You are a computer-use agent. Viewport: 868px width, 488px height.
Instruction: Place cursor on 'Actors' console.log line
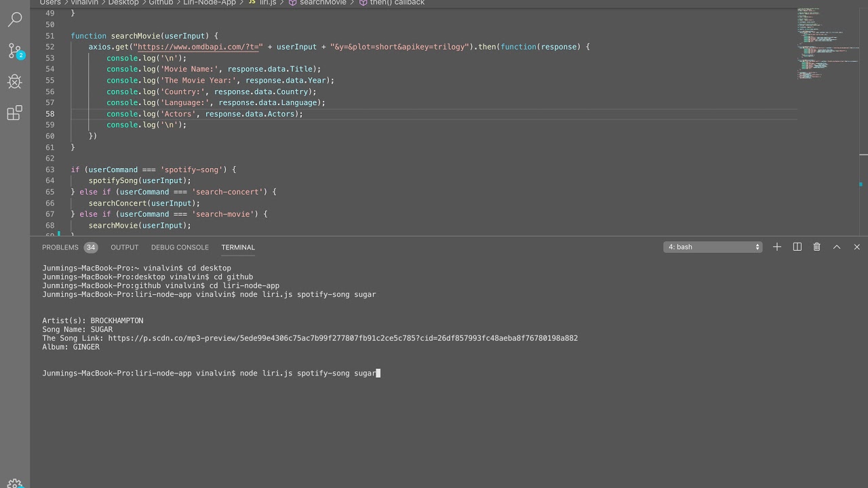click(x=205, y=114)
